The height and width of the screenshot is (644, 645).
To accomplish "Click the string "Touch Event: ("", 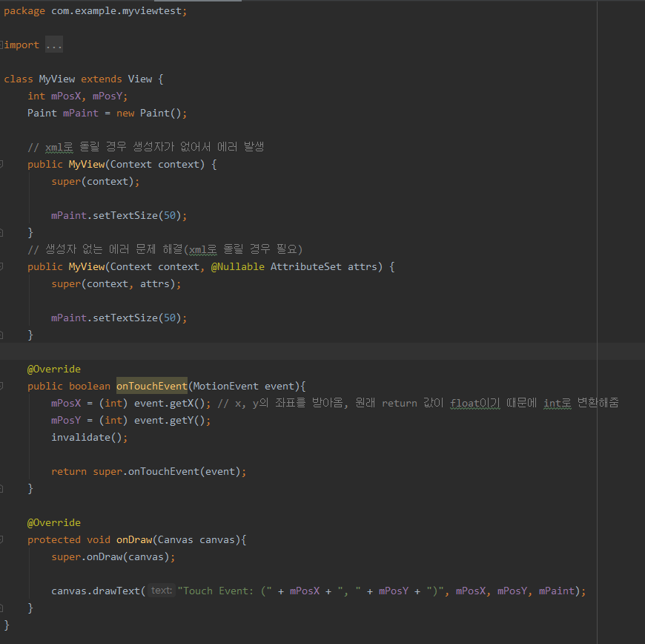I will pos(225,591).
